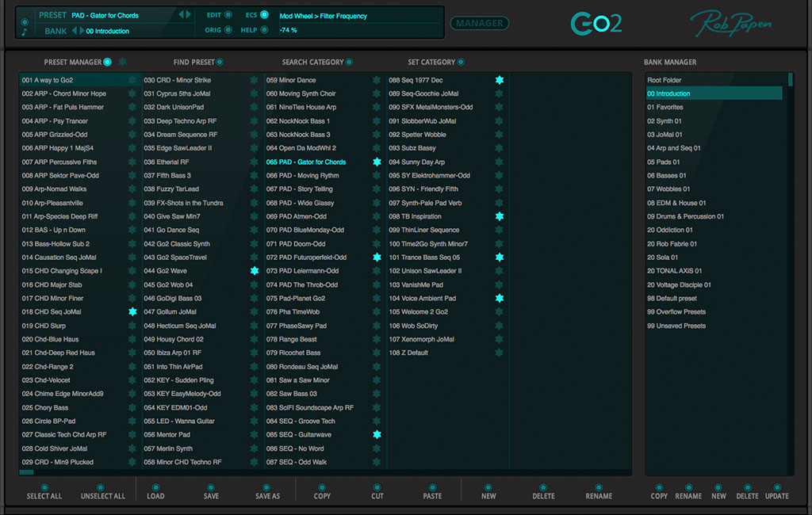Viewport: 812px width, 515px height.
Task: Select the 05 Pads 01 bank
Action: click(663, 162)
